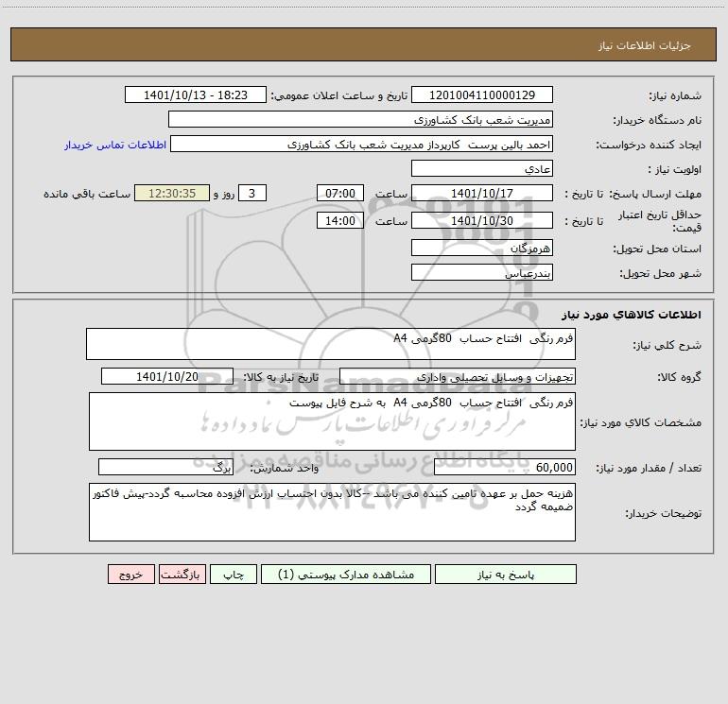Click the مشخصات کالای مورد نیاز text area
This screenshot has width=728, height=704.
(x=332, y=421)
